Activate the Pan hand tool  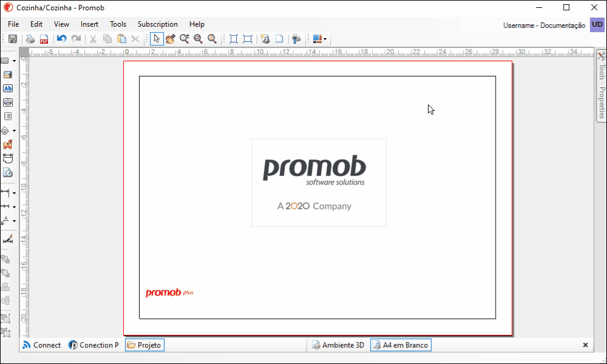[x=171, y=39]
